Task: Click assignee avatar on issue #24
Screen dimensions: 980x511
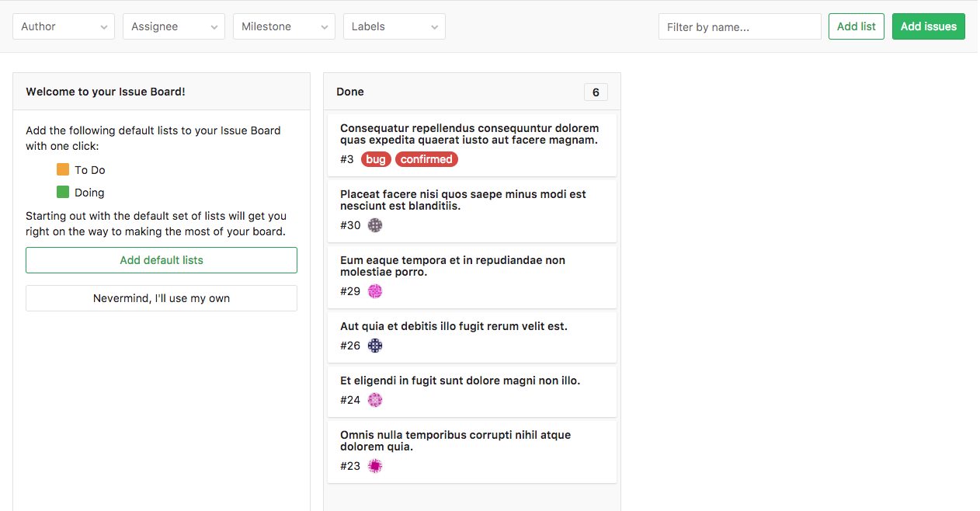Action: 375,400
